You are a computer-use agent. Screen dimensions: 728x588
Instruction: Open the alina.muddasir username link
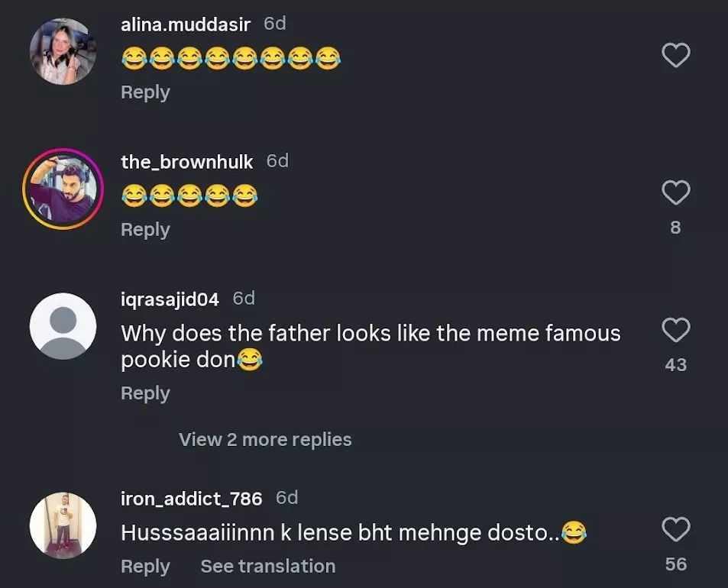186,24
